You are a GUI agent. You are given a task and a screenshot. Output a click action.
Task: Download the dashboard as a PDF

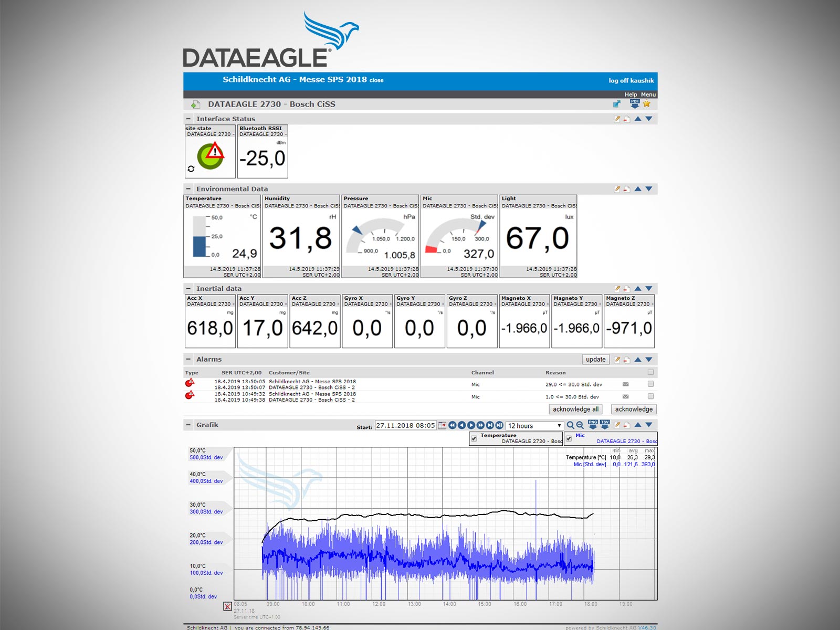635,103
